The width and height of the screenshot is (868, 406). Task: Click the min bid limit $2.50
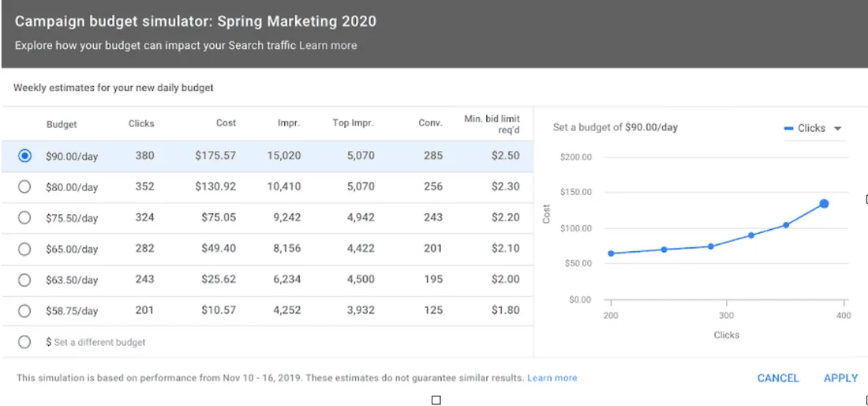506,156
